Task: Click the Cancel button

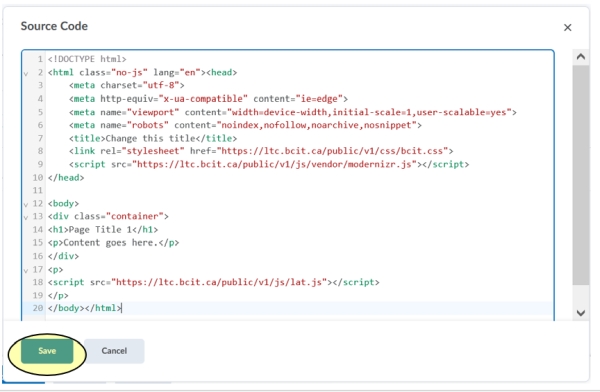Action: point(114,351)
